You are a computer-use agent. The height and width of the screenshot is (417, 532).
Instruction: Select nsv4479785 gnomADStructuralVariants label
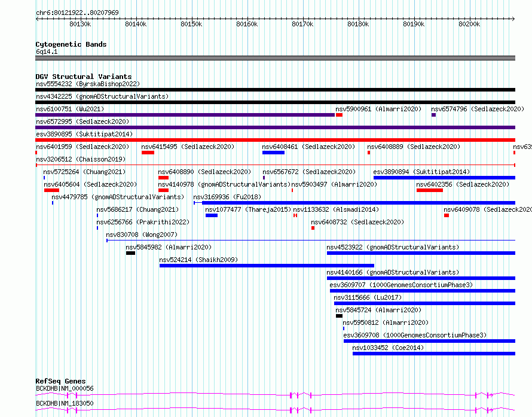[x=118, y=197]
